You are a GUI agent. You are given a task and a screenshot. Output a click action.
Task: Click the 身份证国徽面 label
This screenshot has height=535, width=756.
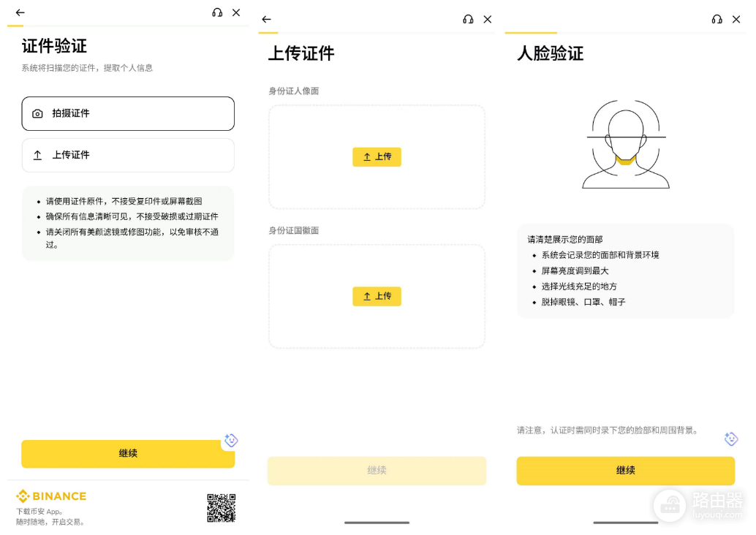pyautogui.click(x=294, y=231)
